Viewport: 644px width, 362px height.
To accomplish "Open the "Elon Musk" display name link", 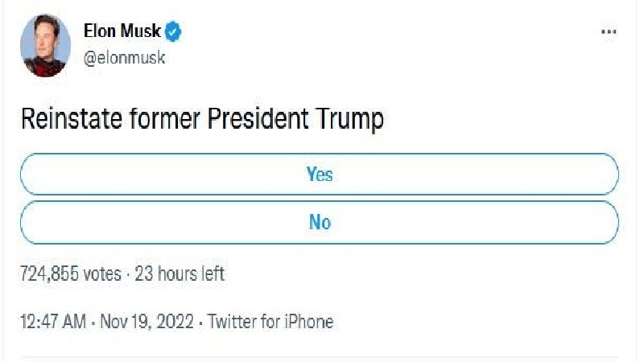I will pos(122,32).
